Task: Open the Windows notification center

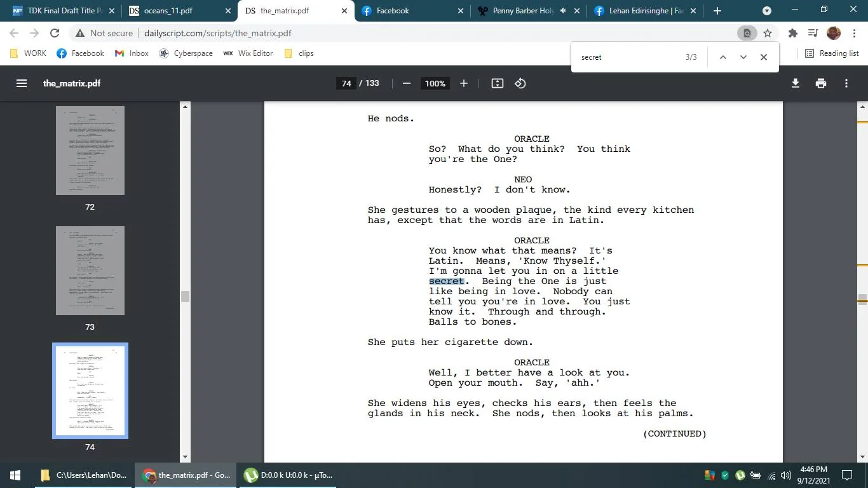Action: (x=847, y=475)
